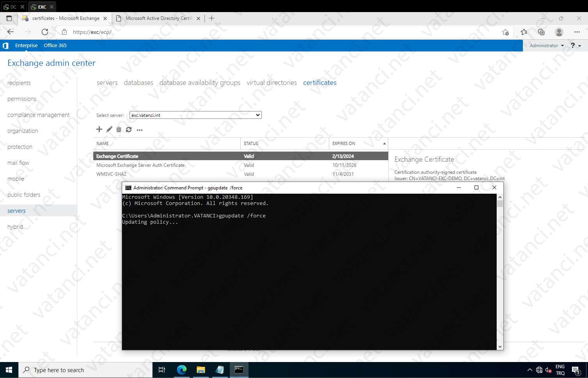Screen dimensions: 588x378
Task: Delete the selected certificate with the trash icon
Action: (x=119, y=129)
